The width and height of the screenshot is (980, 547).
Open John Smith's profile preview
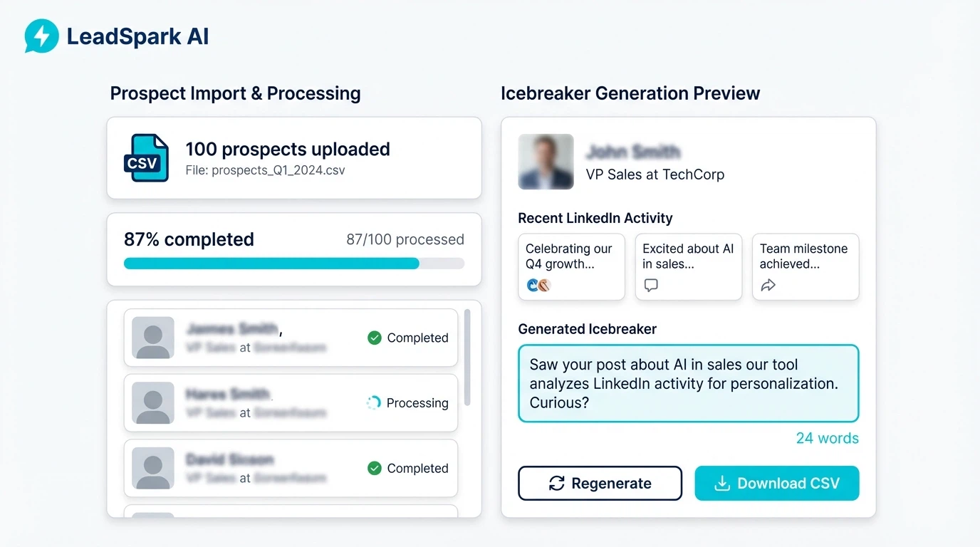click(546, 162)
